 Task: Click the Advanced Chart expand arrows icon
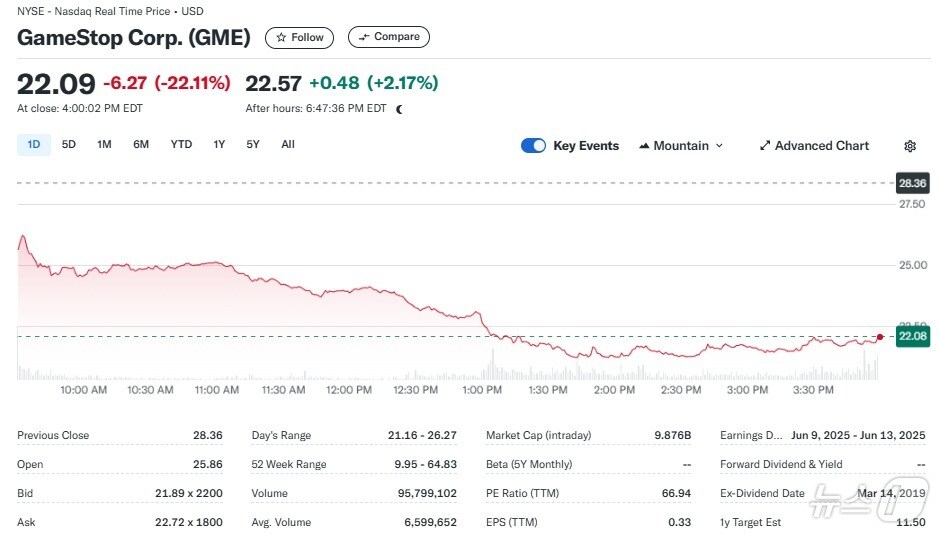coord(765,146)
